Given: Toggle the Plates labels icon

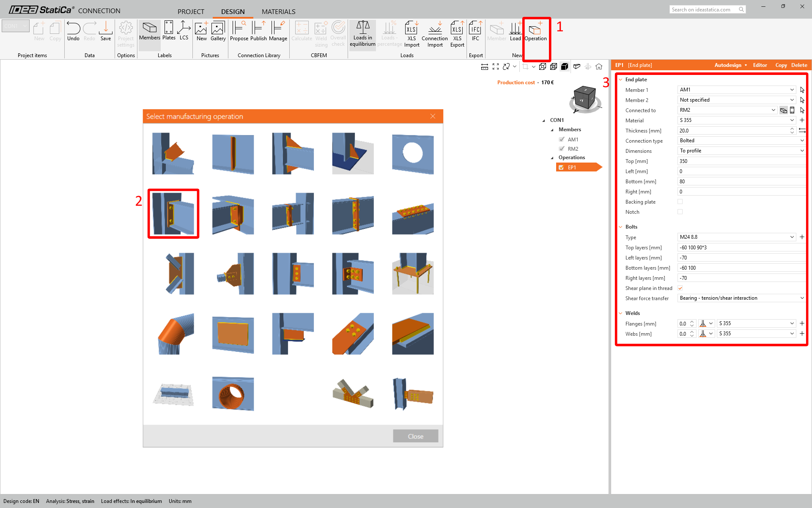Looking at the screenshot, I should pos(169,30).
